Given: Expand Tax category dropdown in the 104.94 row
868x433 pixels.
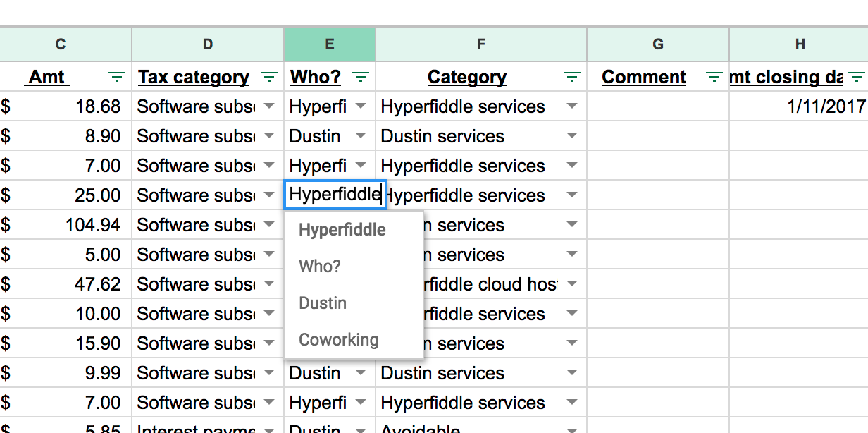Looking at the screenshot, I should 269,225.
